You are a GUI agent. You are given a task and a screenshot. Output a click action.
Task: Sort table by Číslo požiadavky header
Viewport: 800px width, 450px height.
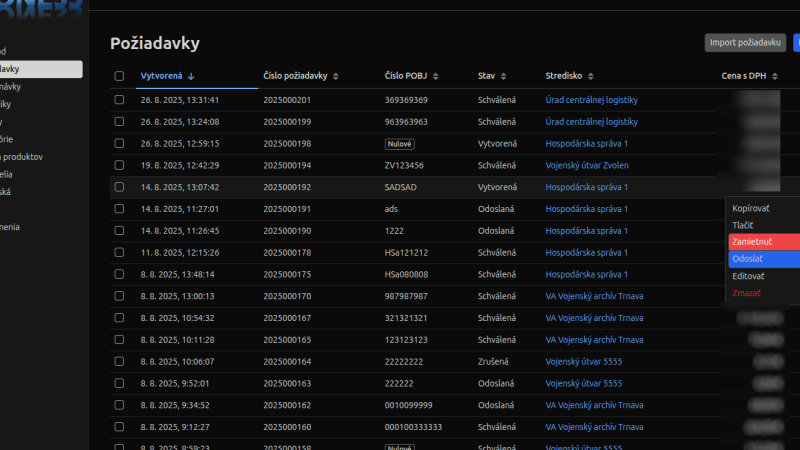[x=295, y=76]
